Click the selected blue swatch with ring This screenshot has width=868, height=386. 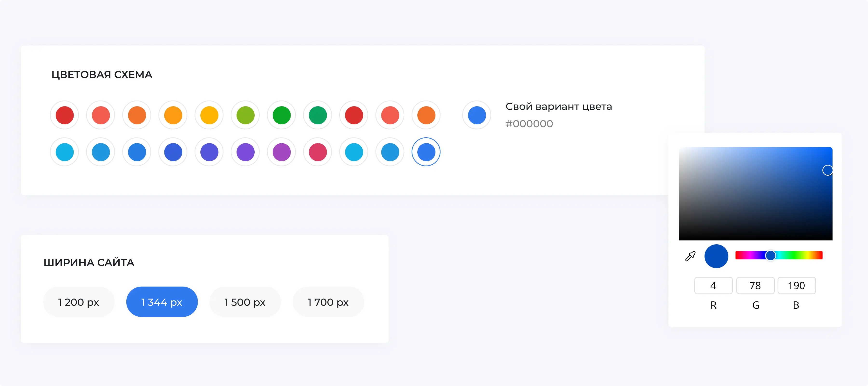tap(426, 152)
